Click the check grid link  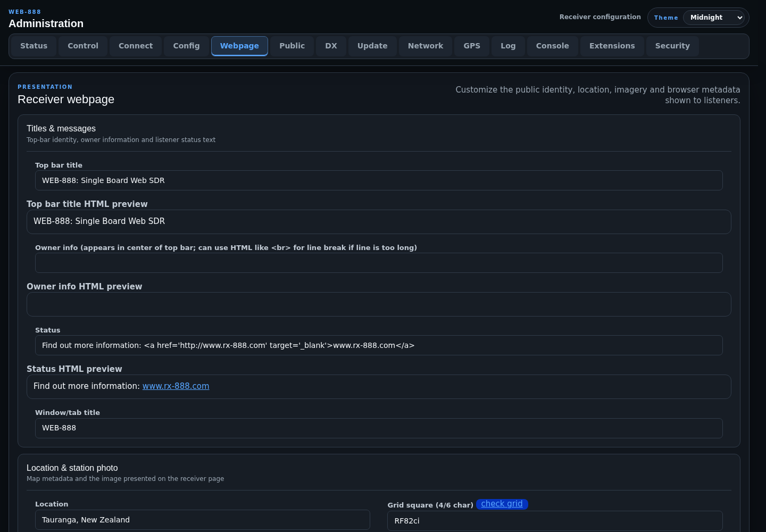tap(502, 504)
